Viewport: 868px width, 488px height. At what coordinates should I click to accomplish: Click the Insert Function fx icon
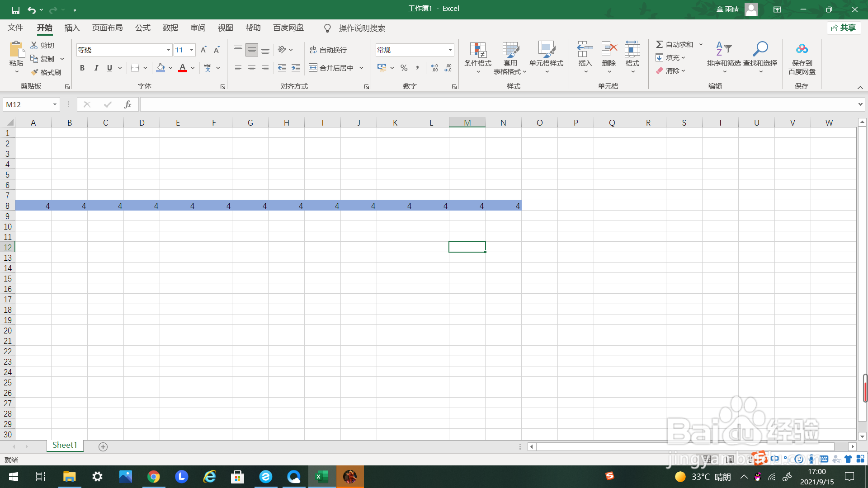pos(127,104)
